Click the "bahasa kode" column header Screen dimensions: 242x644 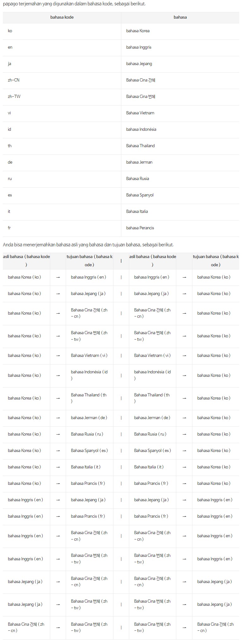(x=62, y=17)
